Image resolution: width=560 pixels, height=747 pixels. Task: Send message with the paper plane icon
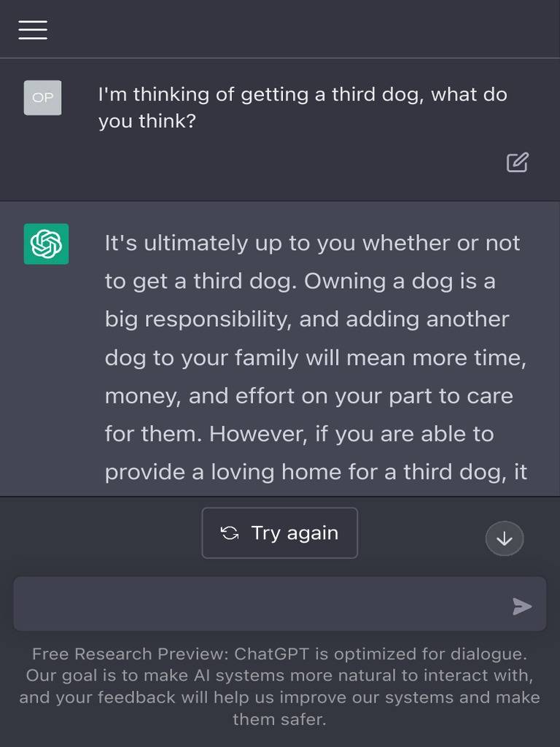pyautogui.click(x=521, y=606)
